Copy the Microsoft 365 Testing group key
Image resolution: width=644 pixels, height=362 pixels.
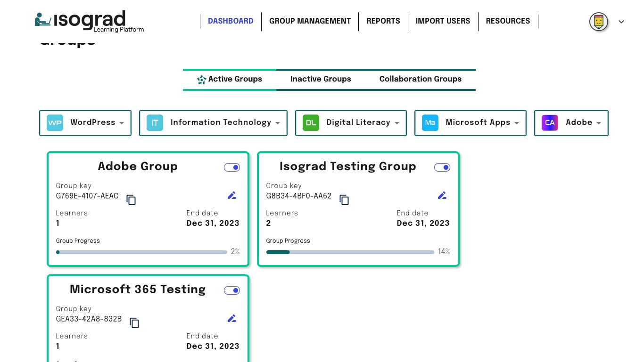click(134, 323)
